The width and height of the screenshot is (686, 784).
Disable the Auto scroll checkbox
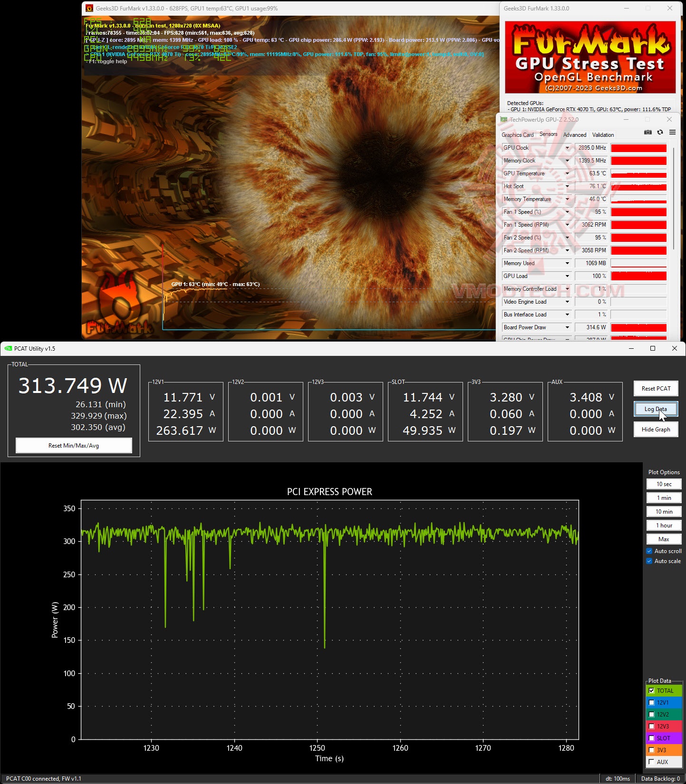pyautogui.click(x=649, y=551)
